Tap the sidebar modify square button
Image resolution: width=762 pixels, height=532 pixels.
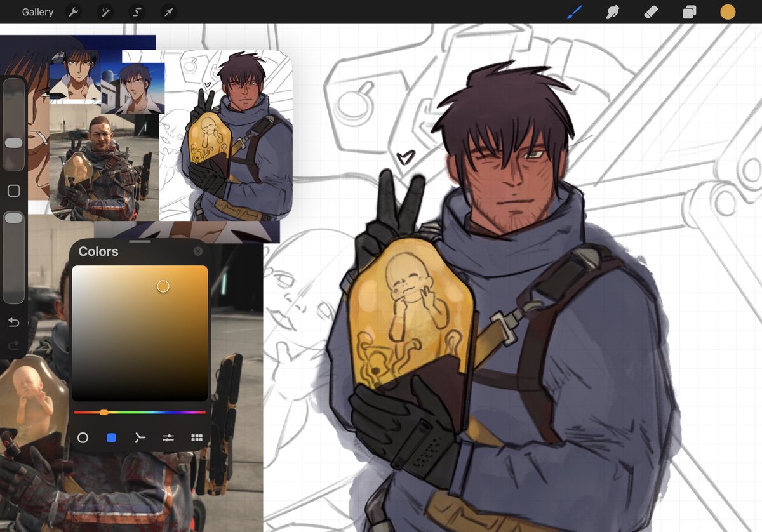(13, 190)
